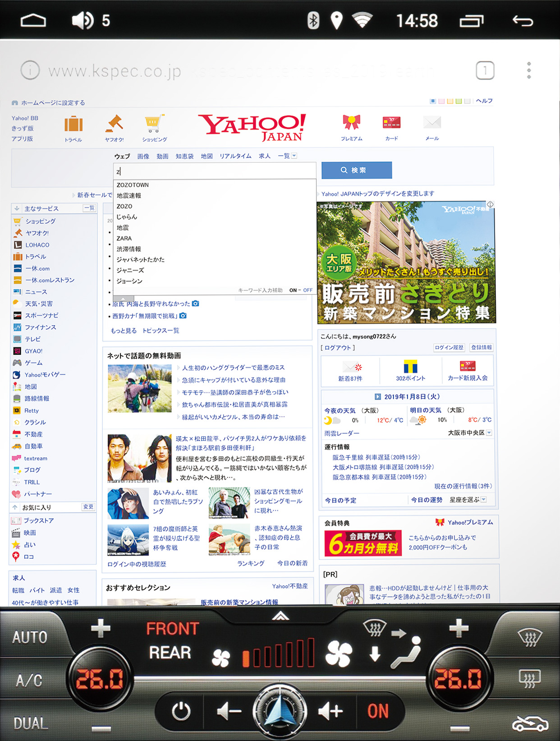Increase volume with the speaker-plus icon
Viewport: 560px width, 741px height.
[330, 712]
